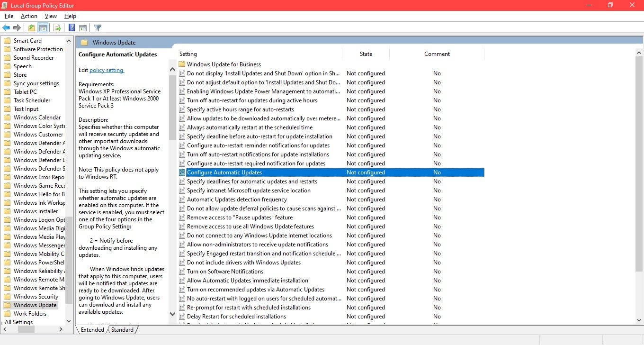Image resolution: width=644 pixels, height=345 pixels.
Task: Go back using the blue Back arrow
Action: click(6, 28)
